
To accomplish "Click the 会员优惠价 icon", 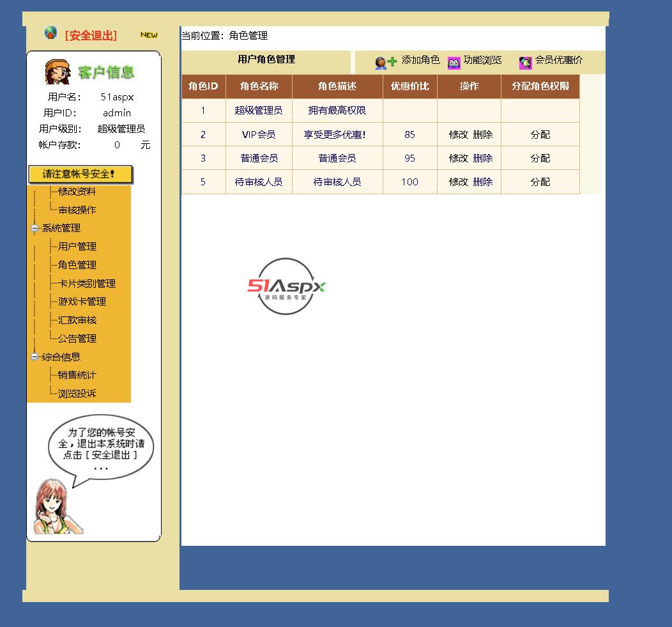I will click(x=526, y=63).
